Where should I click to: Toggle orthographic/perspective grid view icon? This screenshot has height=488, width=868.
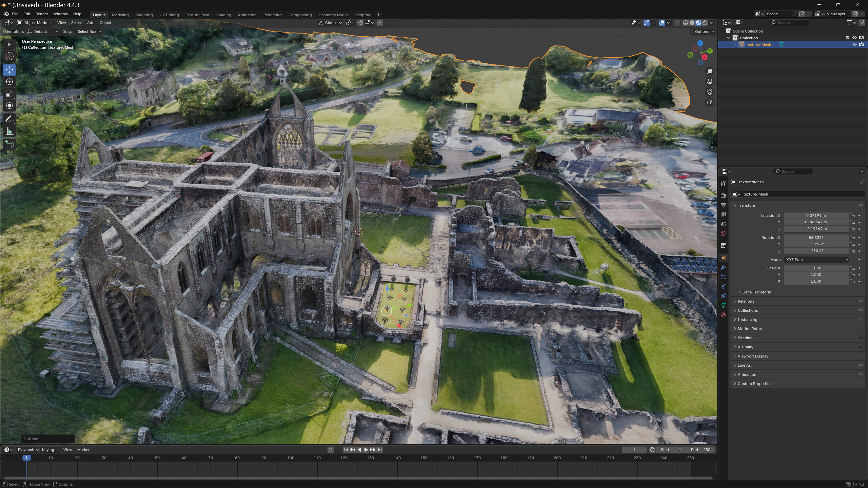coord(709,102)
